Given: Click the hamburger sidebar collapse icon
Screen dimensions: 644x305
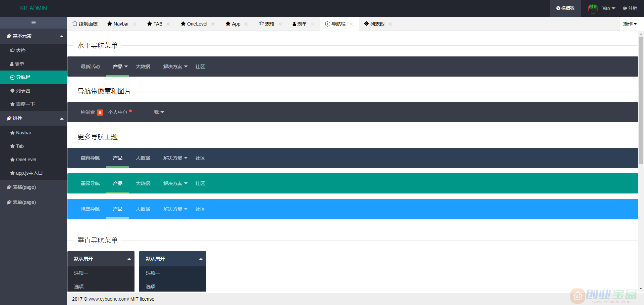Looking at the screenshot, I should [34, 23].
